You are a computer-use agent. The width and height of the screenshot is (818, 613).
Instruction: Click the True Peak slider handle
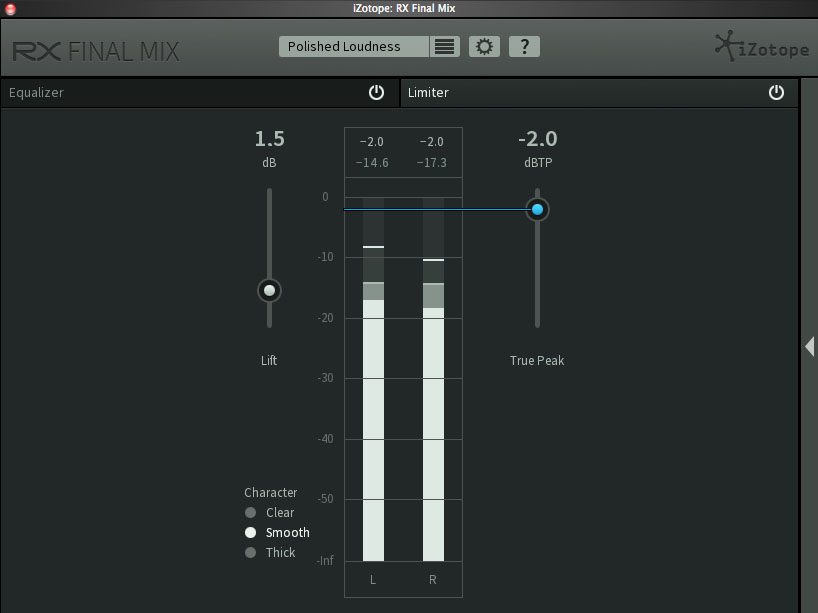(537, 209)
